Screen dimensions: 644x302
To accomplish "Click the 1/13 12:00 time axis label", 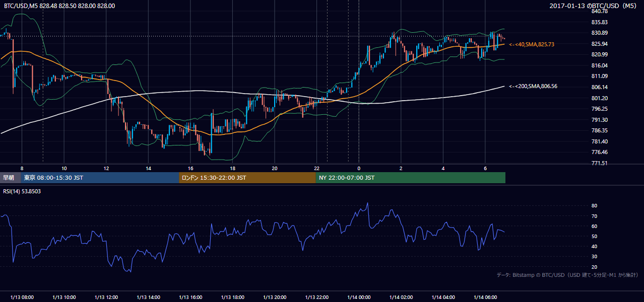I will pyautogui.click(x=106, y=297).
